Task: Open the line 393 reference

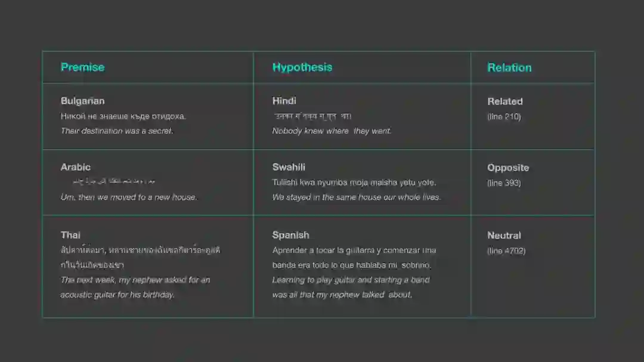Action: point(504,183)
